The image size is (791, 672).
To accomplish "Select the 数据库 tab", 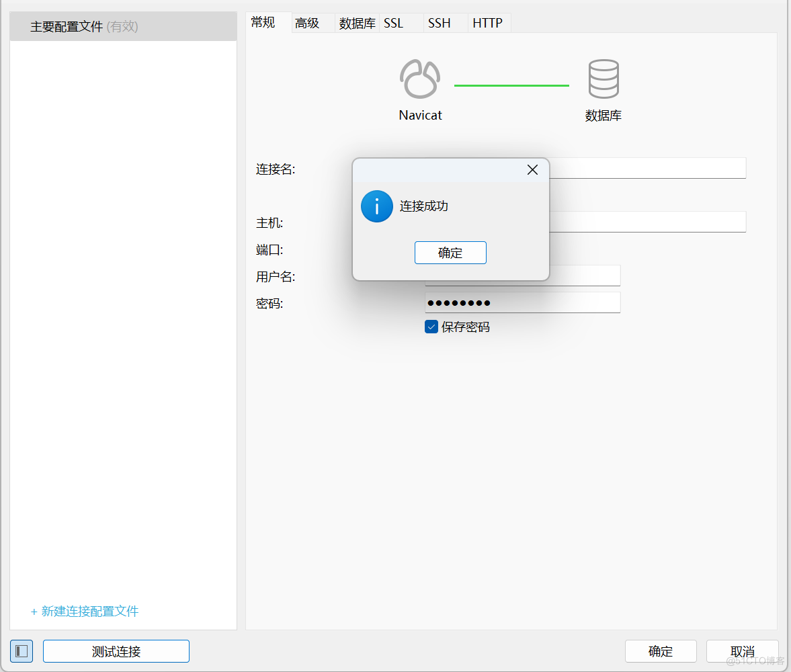I will [x=356, y=22].
